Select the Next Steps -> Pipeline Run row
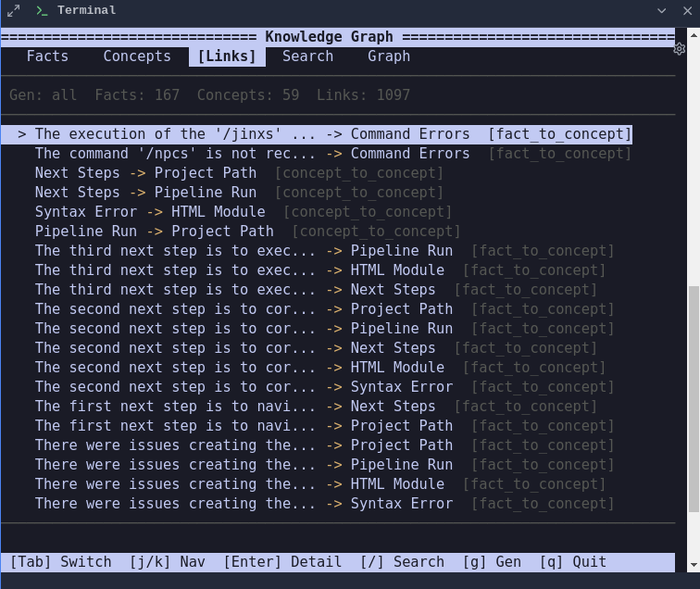This screenshot has height=589, width=700. 239,193
